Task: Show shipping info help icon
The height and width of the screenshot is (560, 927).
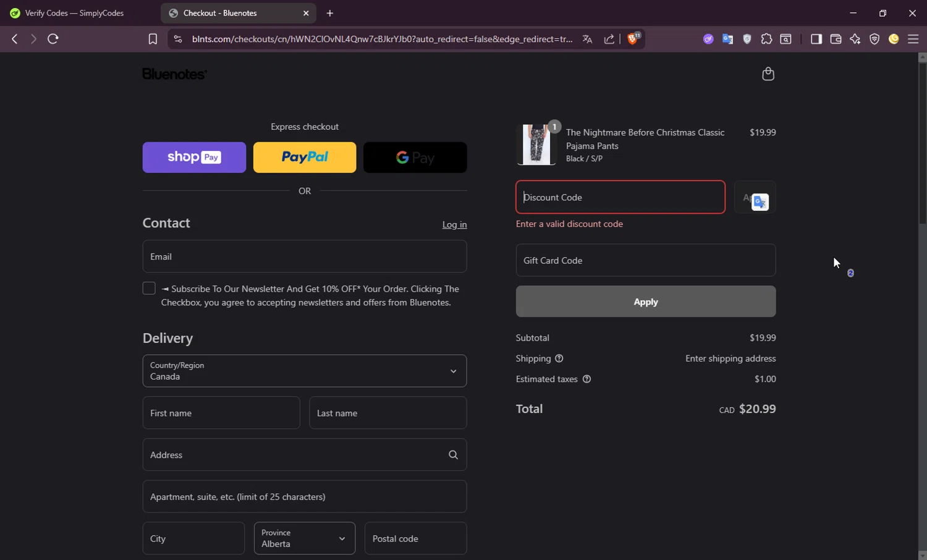Action: point(559,358)
